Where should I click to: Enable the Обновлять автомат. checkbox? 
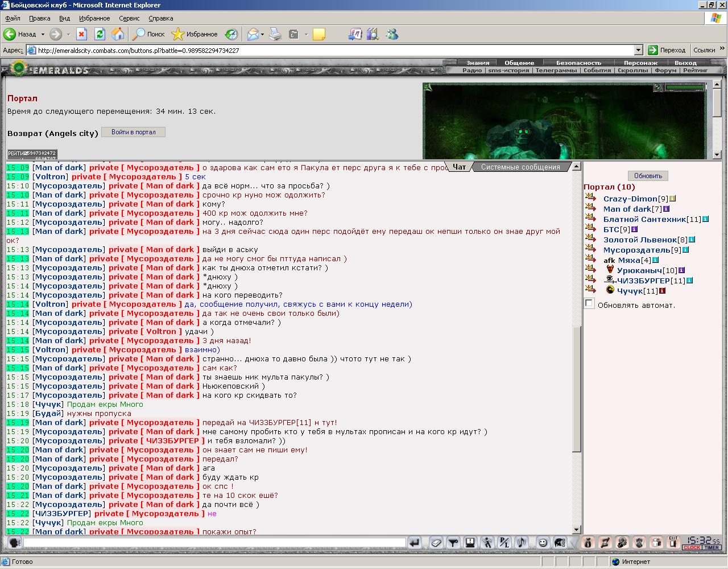(x=589, y=304)
